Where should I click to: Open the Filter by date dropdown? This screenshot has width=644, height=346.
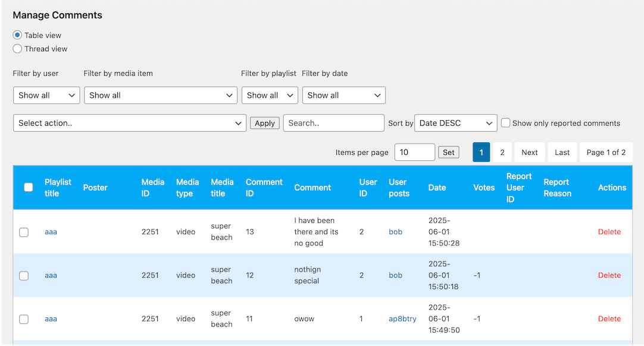pos(343,95)
